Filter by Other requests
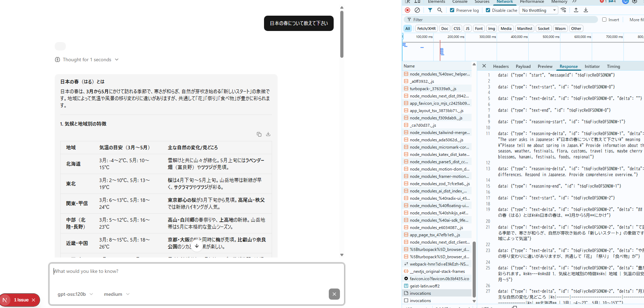This screenshot has height=308, width=644. coord(576,29)
